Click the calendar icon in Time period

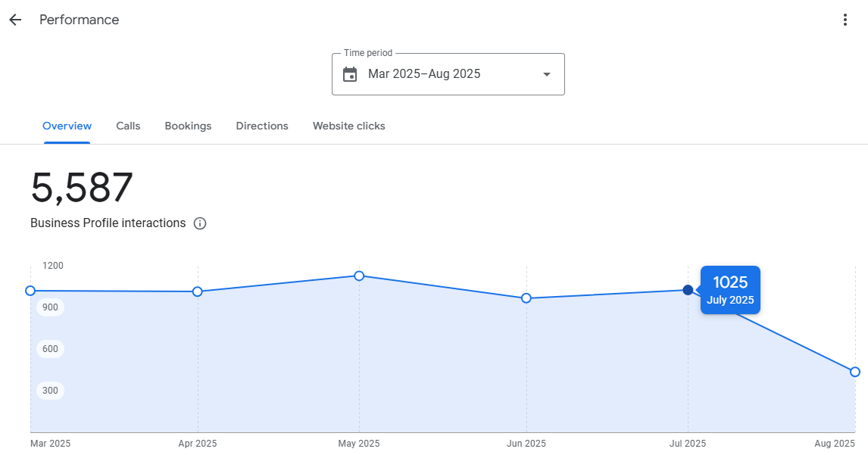[350, 74]
